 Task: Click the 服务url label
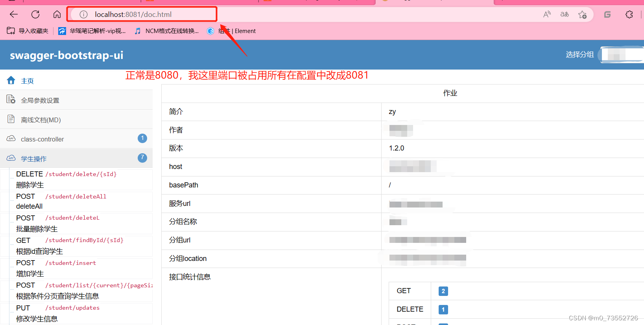click(180, 204)
